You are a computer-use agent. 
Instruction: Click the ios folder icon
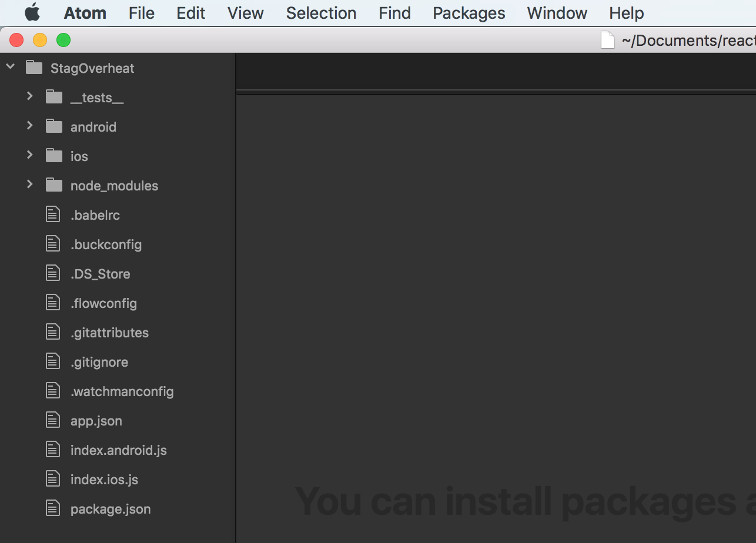pos(54,156)
